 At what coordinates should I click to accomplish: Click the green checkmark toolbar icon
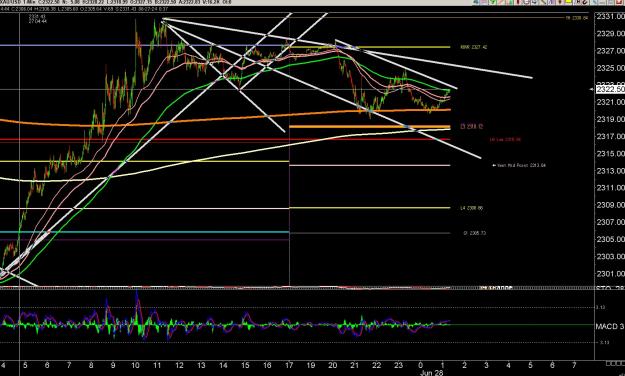coord(493,2)
